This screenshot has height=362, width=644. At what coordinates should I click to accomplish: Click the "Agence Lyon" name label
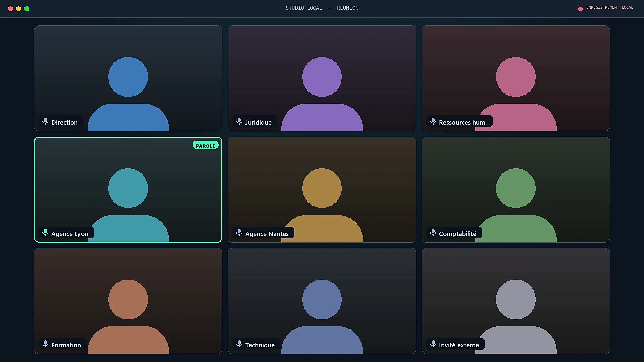coord(70,234)
